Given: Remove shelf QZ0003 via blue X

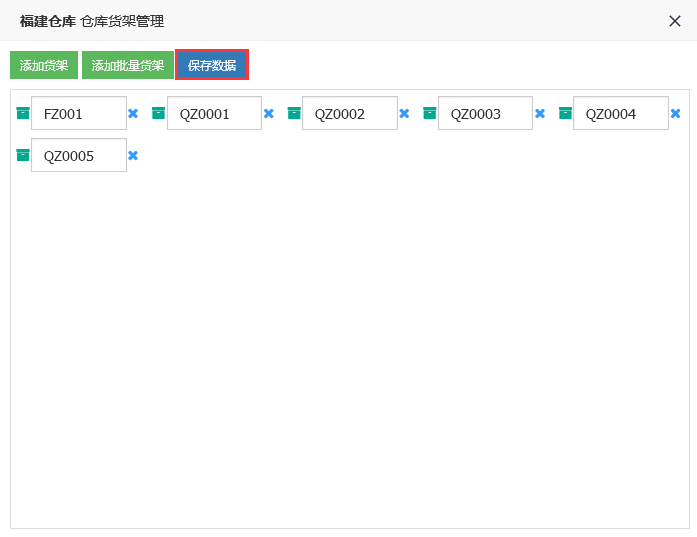Looking at the screenshot, I should 540,114.
